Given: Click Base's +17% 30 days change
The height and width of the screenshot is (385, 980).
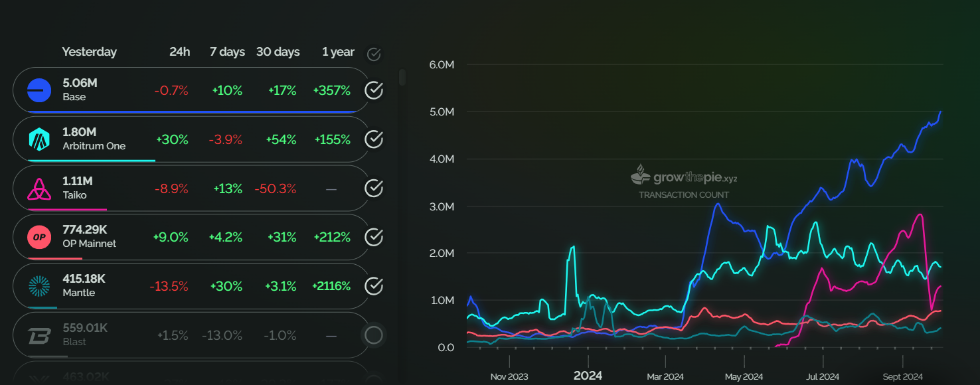Looking at the screenshot, I should [x=282, y=90].
